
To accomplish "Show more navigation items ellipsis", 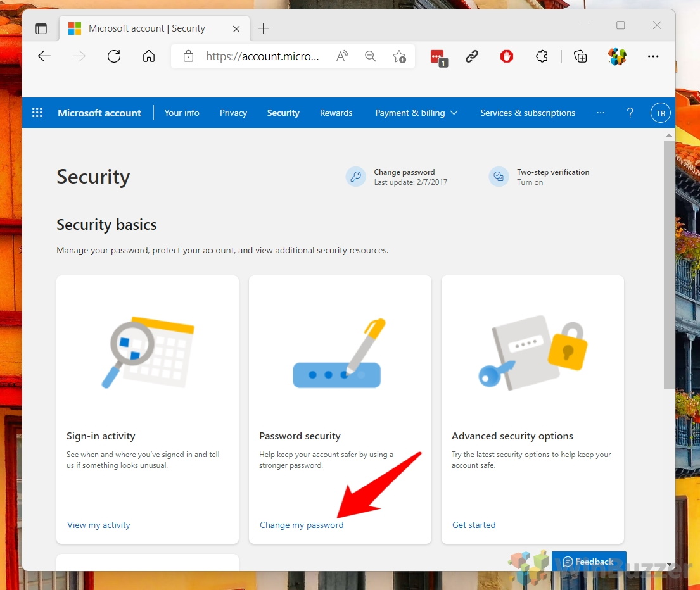I will coord(601,113).
